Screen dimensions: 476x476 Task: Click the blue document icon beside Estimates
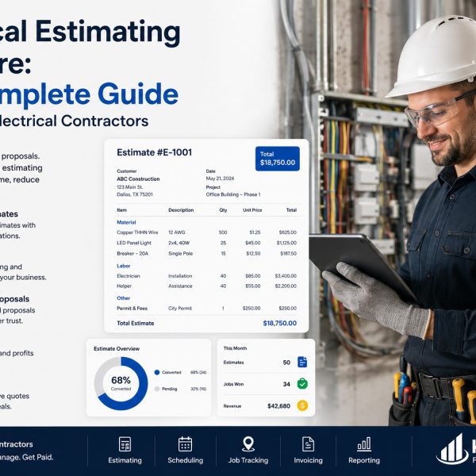click(x=302, y=362)
